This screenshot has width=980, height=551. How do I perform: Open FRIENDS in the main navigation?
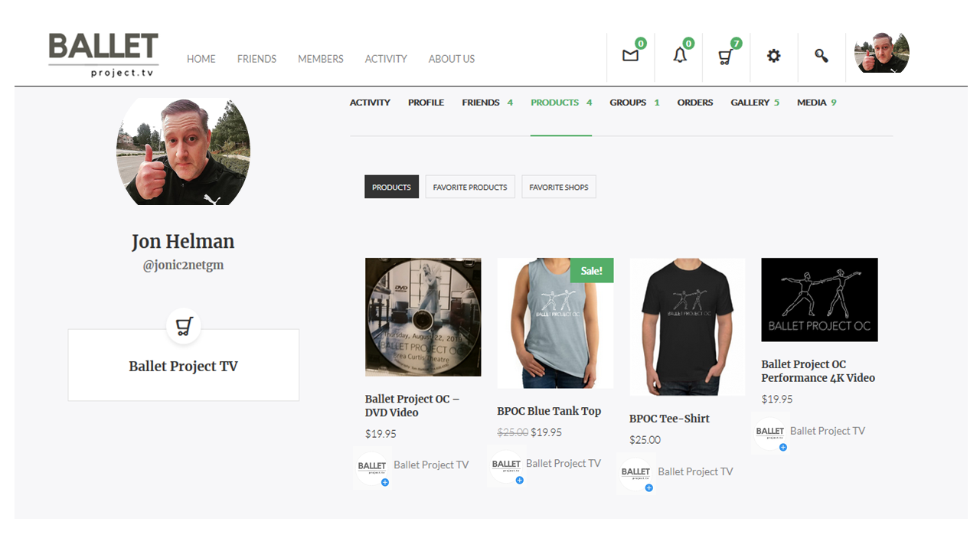(256, 59)
